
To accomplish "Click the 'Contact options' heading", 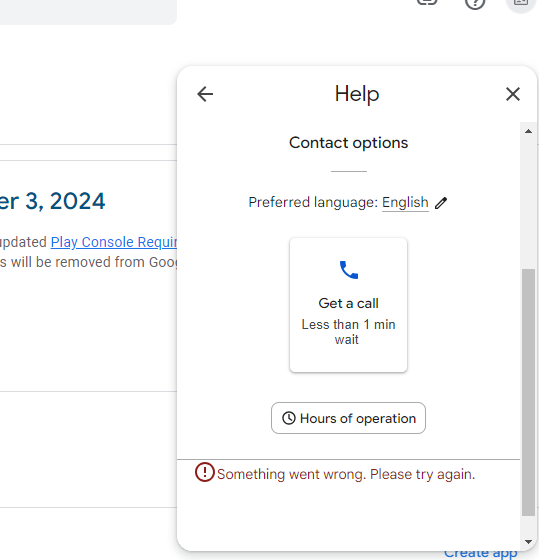I will tap(348, 143).
